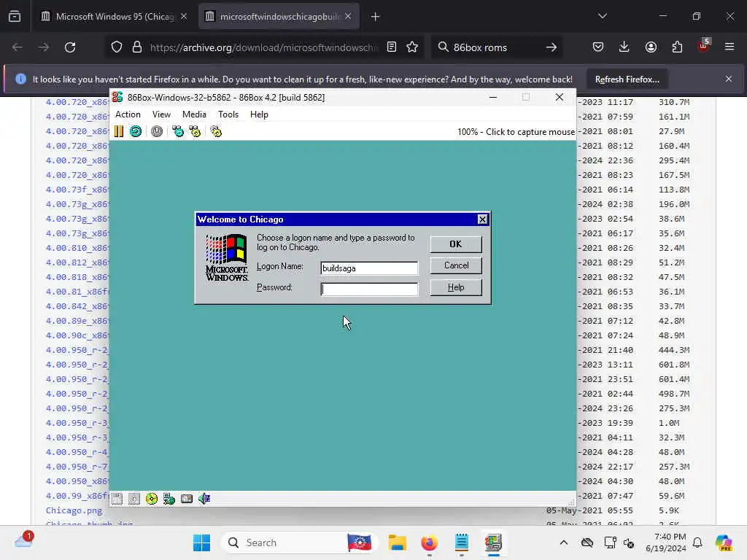
Task: Bookmark this page with star icon
Action: 413,47
